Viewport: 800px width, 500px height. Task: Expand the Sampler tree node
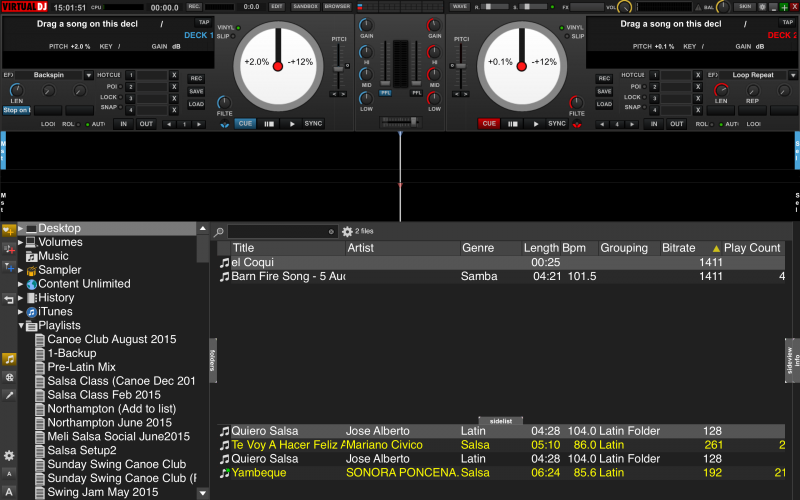tap(21, 270)
